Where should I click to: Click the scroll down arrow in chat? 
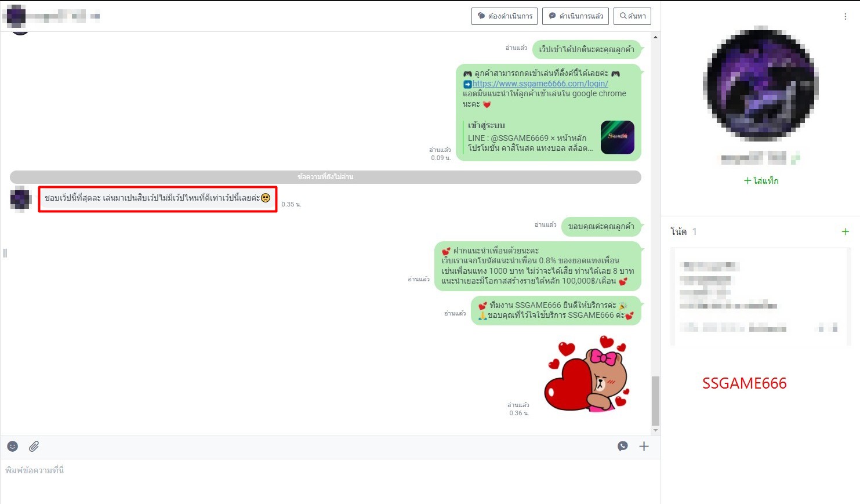[x=655, y=430]
